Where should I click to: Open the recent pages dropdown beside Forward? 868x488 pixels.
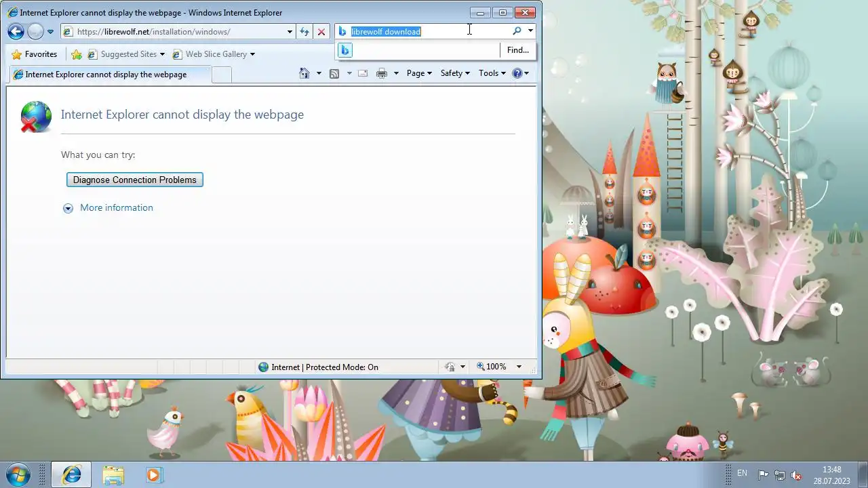point(50,32)
